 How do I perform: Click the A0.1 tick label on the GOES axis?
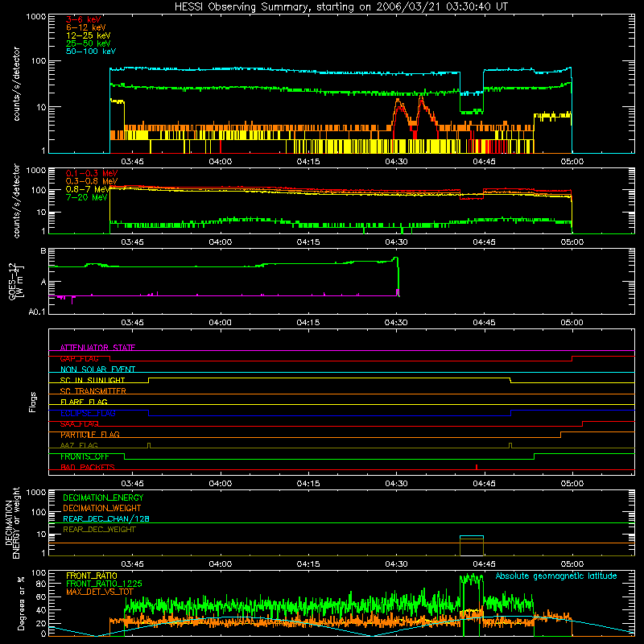point(36,312)
